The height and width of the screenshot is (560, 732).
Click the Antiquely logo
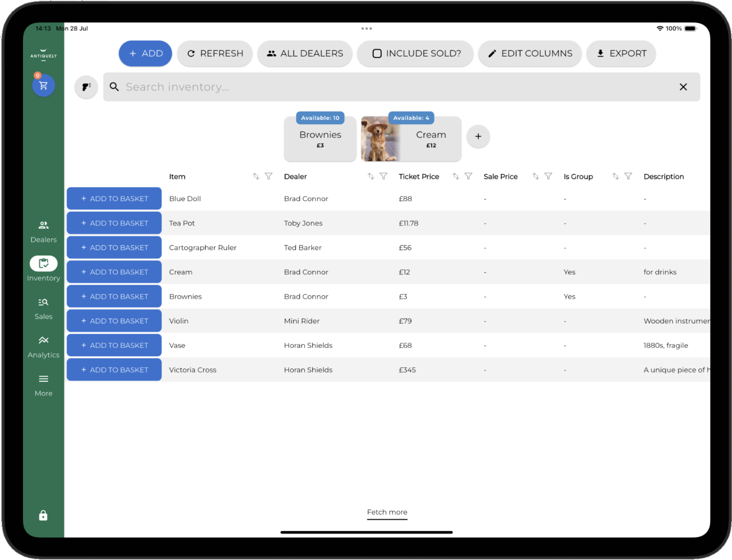click(43, 55)
